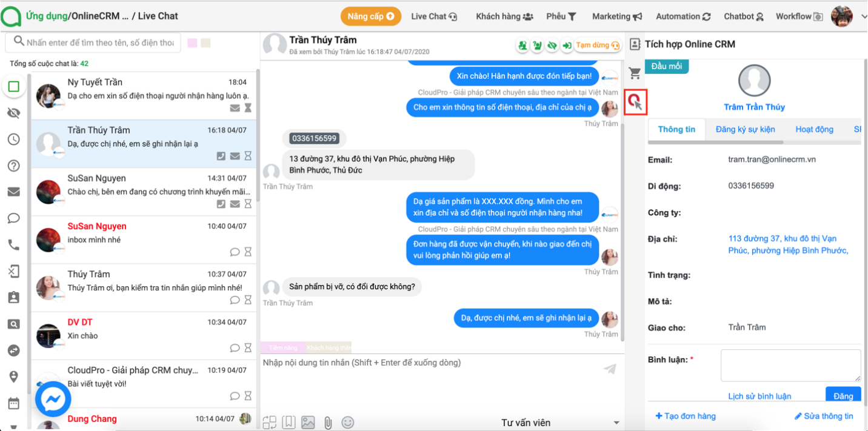868x431 pixels.
Task: Open the Dung Chang conversation
Action: [x=143, y=419]
